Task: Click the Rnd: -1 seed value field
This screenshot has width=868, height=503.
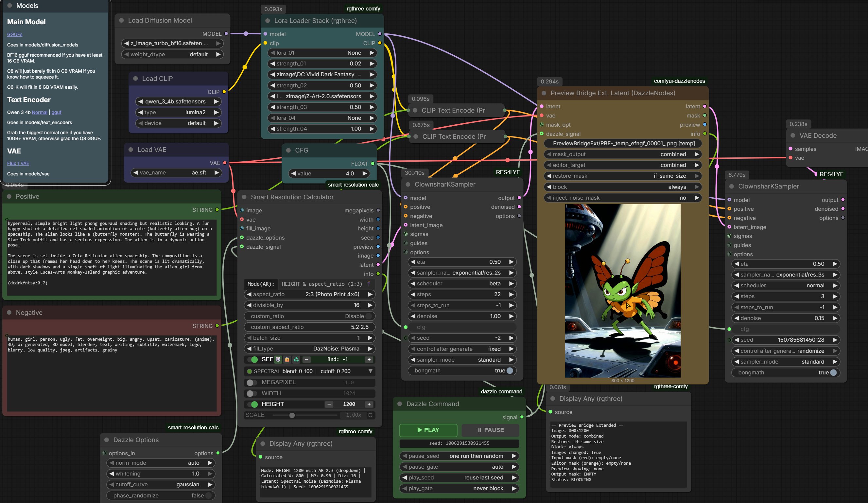Action: click(337, 359)
